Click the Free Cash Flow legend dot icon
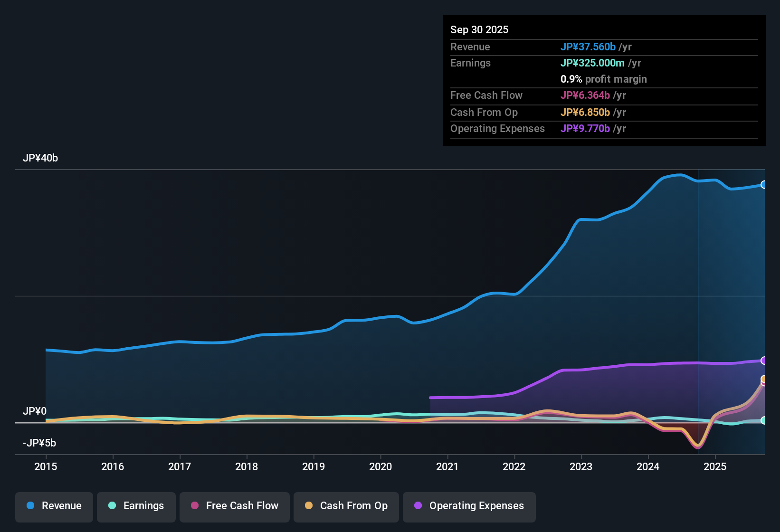This screenshot has width=780, height=532. 194,506
